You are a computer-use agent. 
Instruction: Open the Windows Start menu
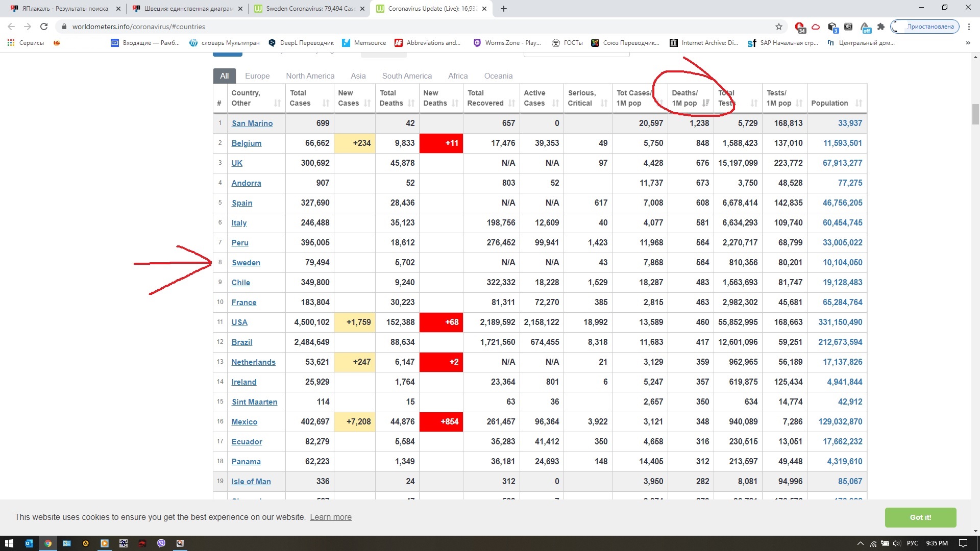(9, 543)
